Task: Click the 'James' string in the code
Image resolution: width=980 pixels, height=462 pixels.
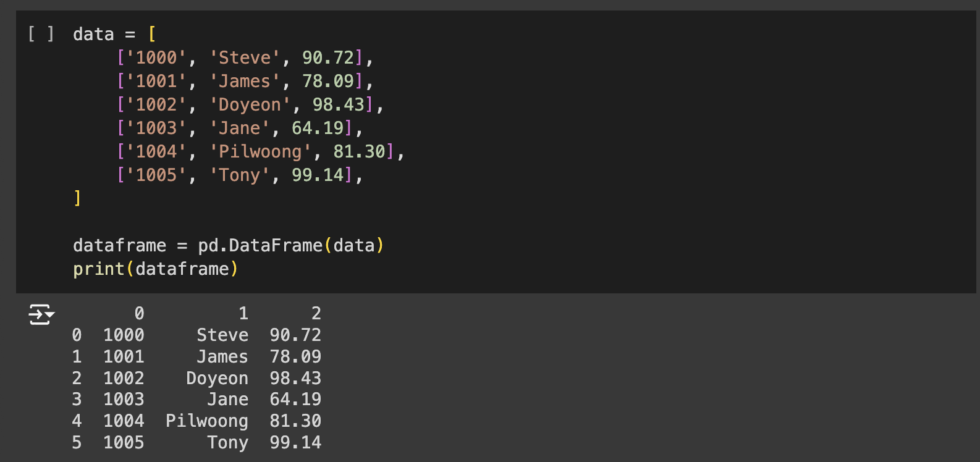Action: pyautogui.click(x=245, y=81)
